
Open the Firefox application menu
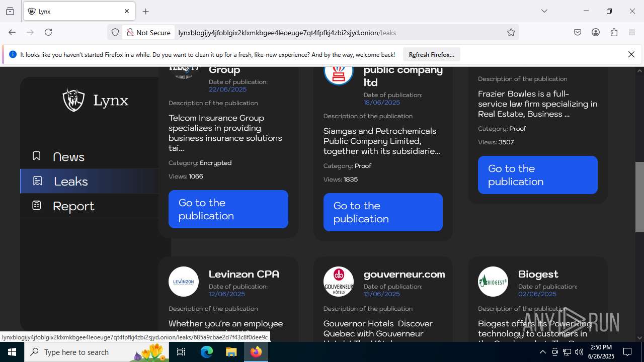point(632,32)
